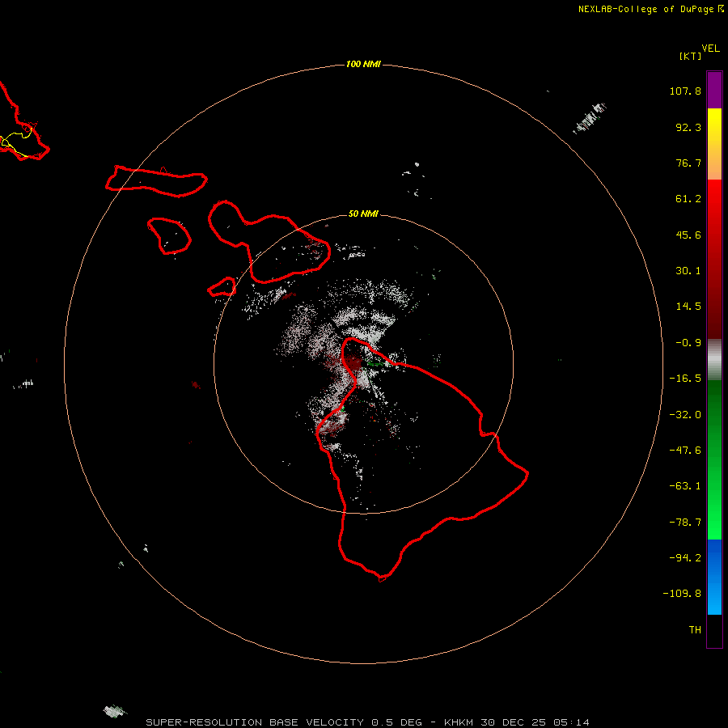Click the VEL legend title
This screenshot has width=728, height=728.
(x=710, y=49)
